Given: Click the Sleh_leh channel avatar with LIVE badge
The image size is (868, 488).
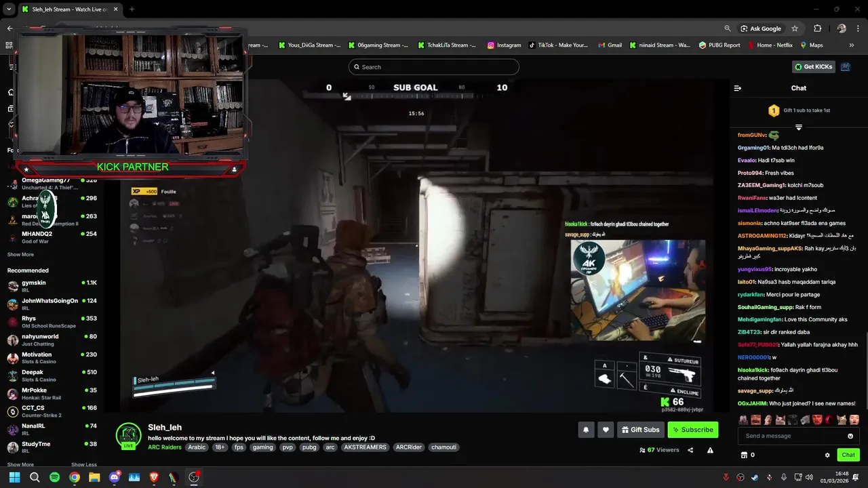Looking at the screenshot, I should (128, 436).
